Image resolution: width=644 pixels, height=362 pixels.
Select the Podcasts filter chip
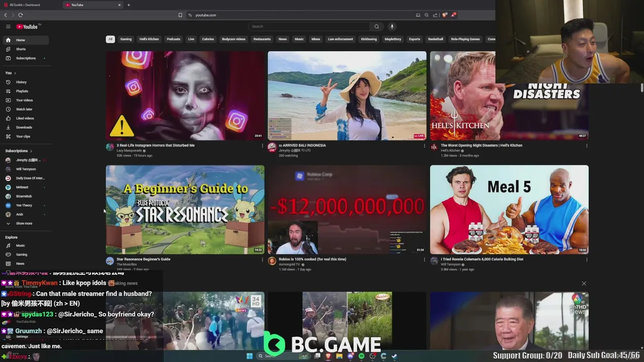(174, 39)
